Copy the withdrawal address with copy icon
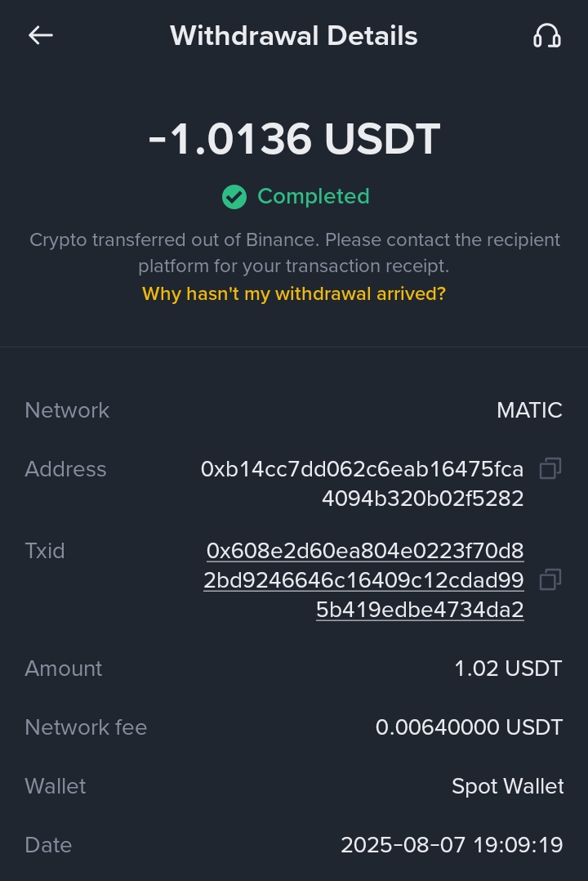The image size is (588, 881). [x=550, y=469]
